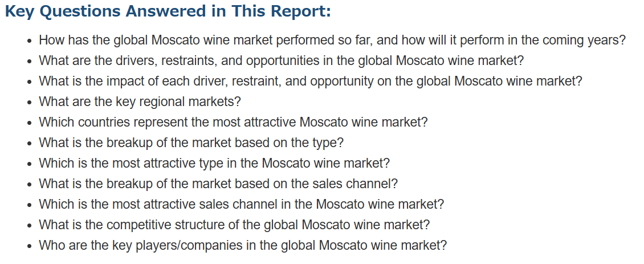Click the impact of each driver question

click(311, 82)
